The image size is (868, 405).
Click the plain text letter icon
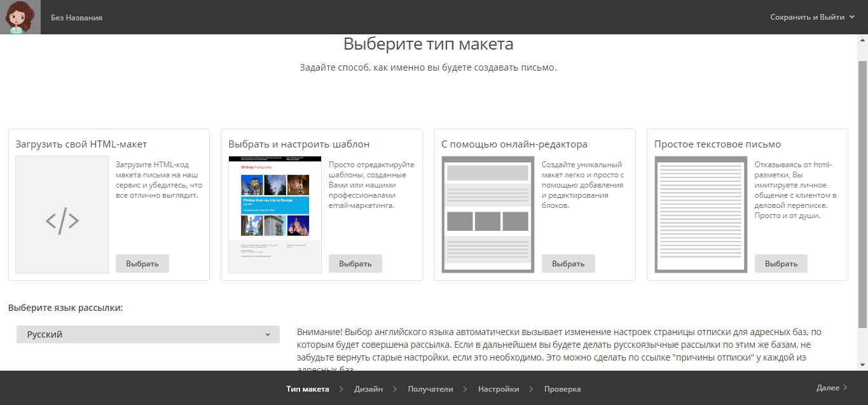[x=701, y=215]
